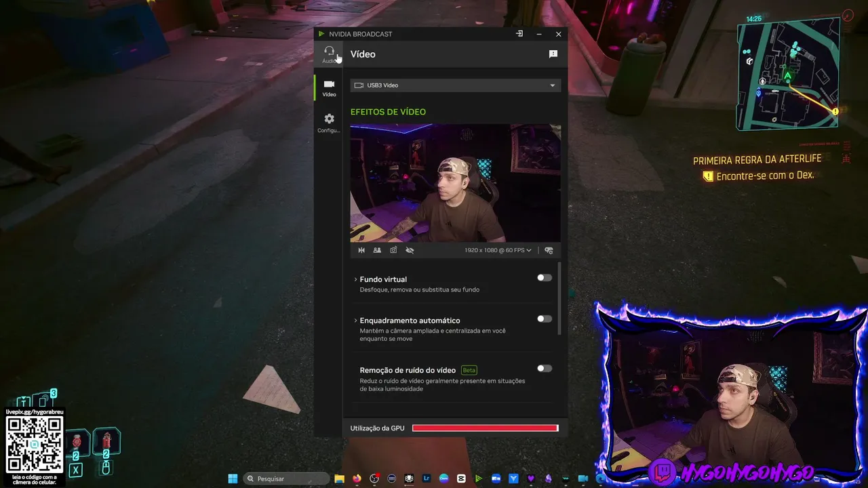Open Firefox from the taskbar
The width and height of the screenshot is (868, 488).
coord(357,479)
